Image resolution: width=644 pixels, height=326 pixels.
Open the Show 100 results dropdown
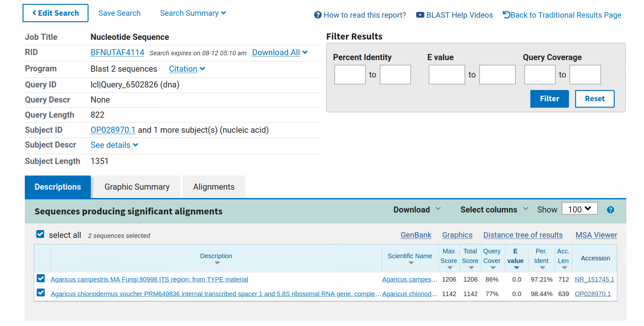pos(579,209)
